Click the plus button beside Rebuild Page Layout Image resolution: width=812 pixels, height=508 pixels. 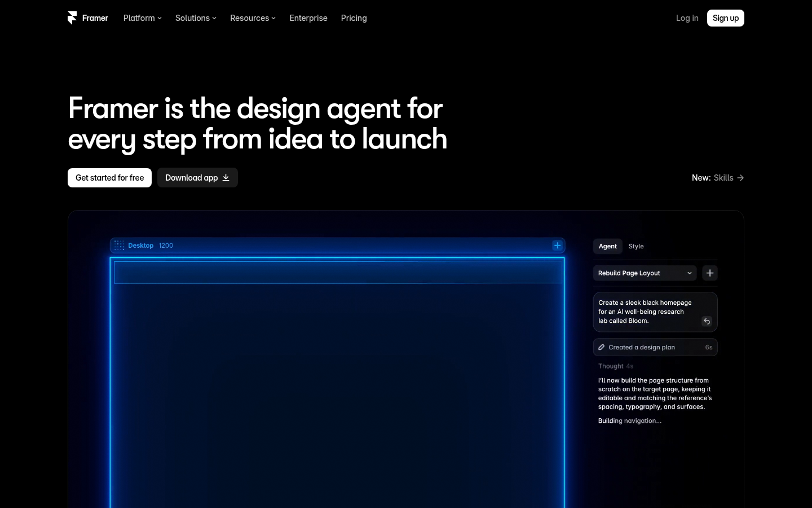pyautogui.click(x=710, y=273)
